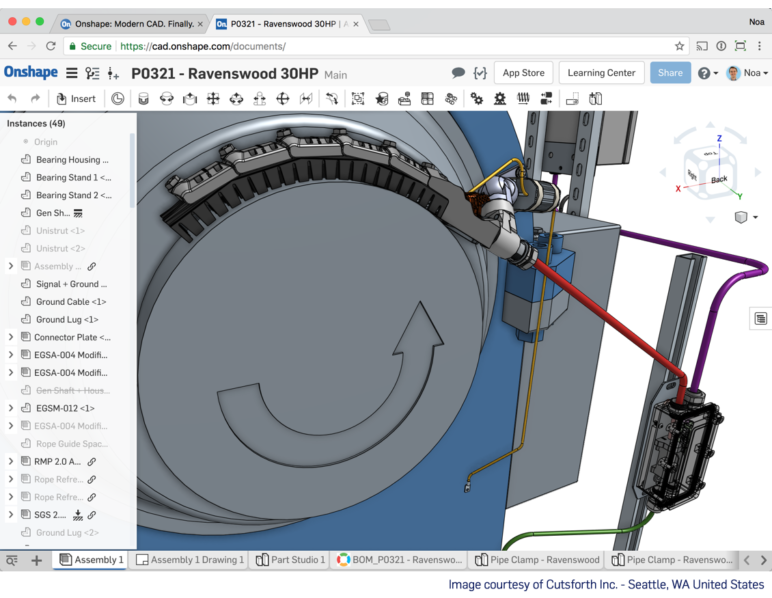Select the Unistrut <1> instance

point(60,230)
